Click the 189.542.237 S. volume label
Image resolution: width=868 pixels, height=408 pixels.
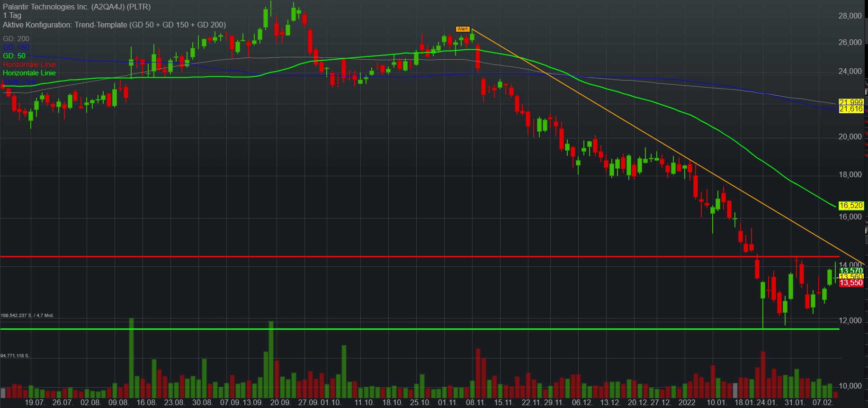coord(27,316)
